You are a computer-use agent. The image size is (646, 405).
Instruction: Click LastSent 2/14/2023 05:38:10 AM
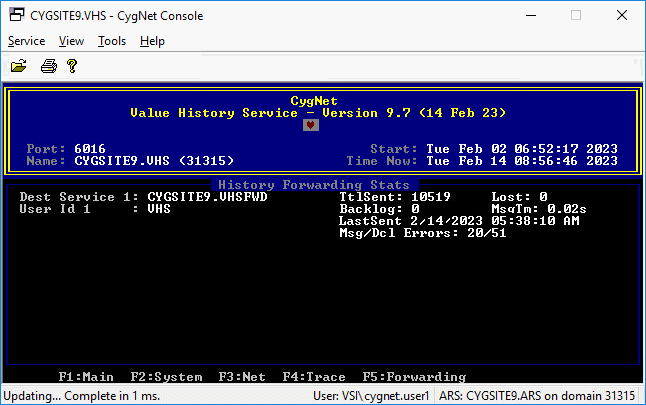pyautogui.click(x=459, y=221)
